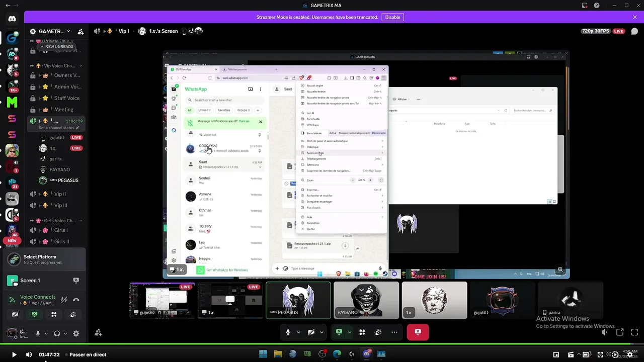Viewport: 644px width, 362px height.
Task: Toggle noise suppression icon near Voice Connected
Action: pos(64,300)
